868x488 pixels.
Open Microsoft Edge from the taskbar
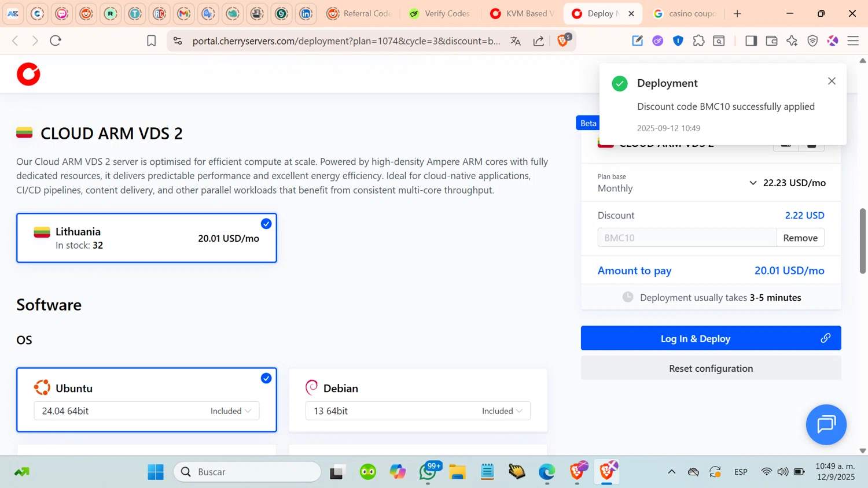click(547, 472)
